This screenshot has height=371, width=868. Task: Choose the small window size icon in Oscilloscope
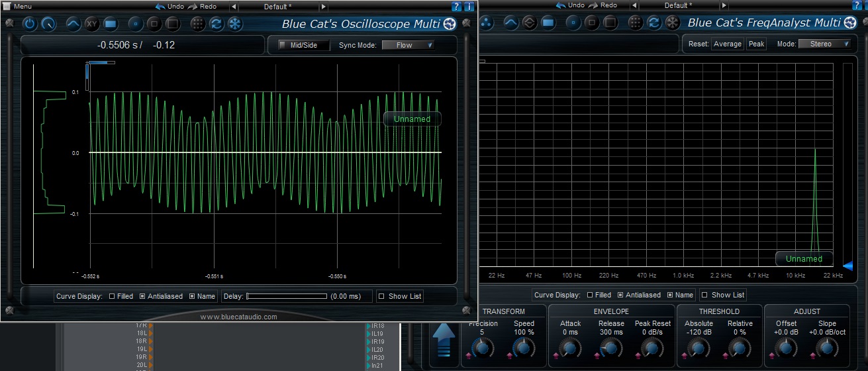136,24
